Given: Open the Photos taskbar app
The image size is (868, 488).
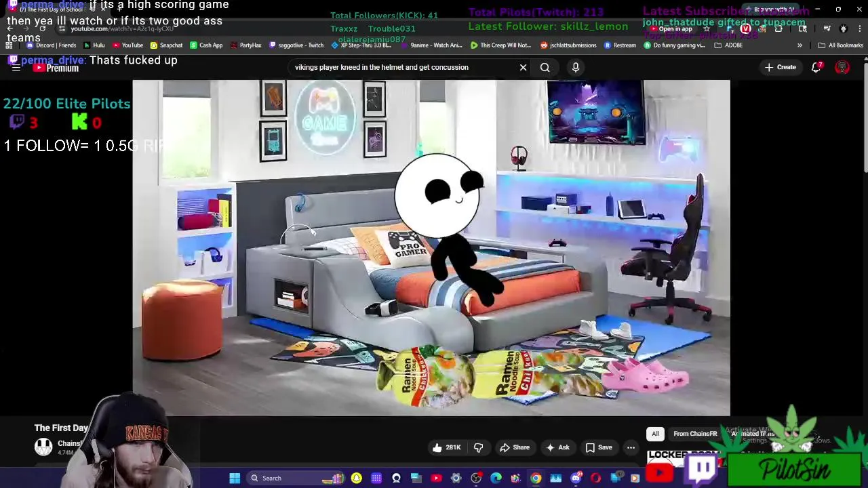Looking at the screenshot, I should click(555, 479).
